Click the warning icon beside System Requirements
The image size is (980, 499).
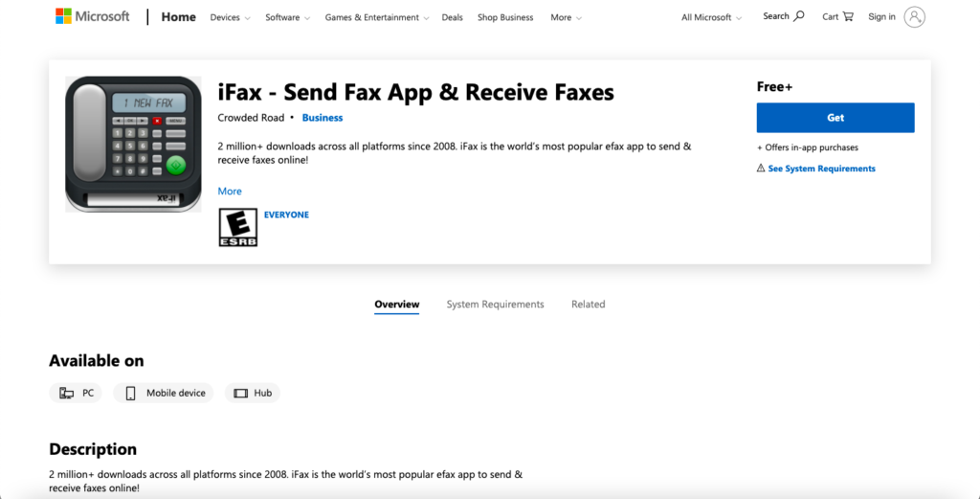[x=761, y=169]
